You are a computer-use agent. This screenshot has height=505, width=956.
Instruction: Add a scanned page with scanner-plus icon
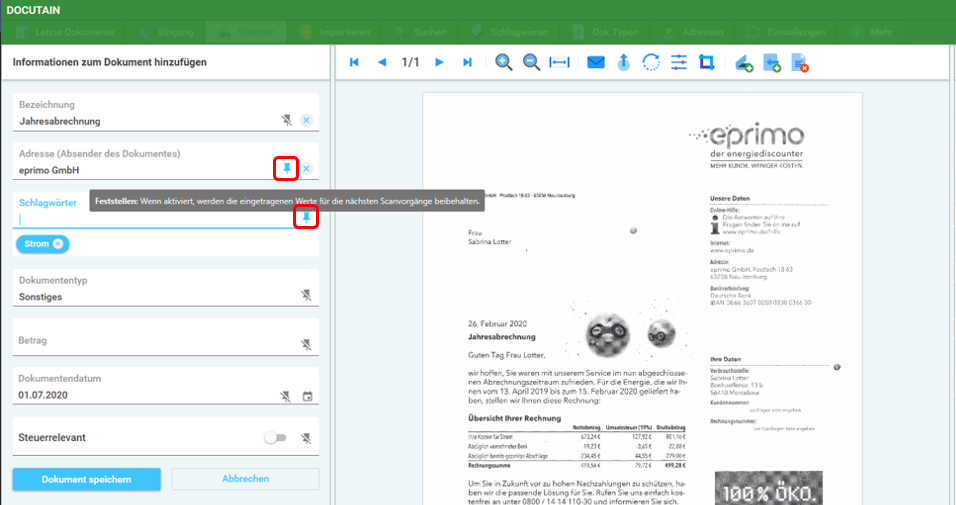pos(744,63)
